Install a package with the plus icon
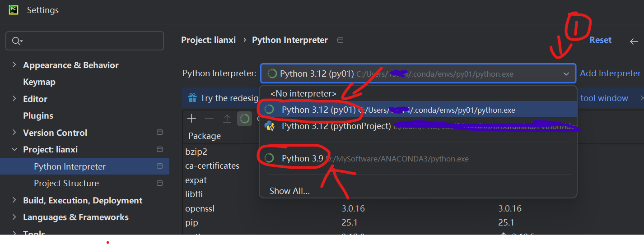Viewport: 644px width, 244px height. click(192, 119)
